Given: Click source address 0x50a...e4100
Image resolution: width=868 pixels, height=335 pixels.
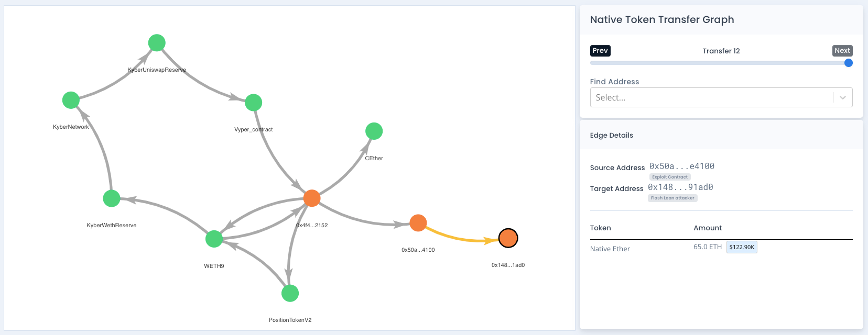Looking at the screenshot, I should pyautogui.click(x=681, y=166).
